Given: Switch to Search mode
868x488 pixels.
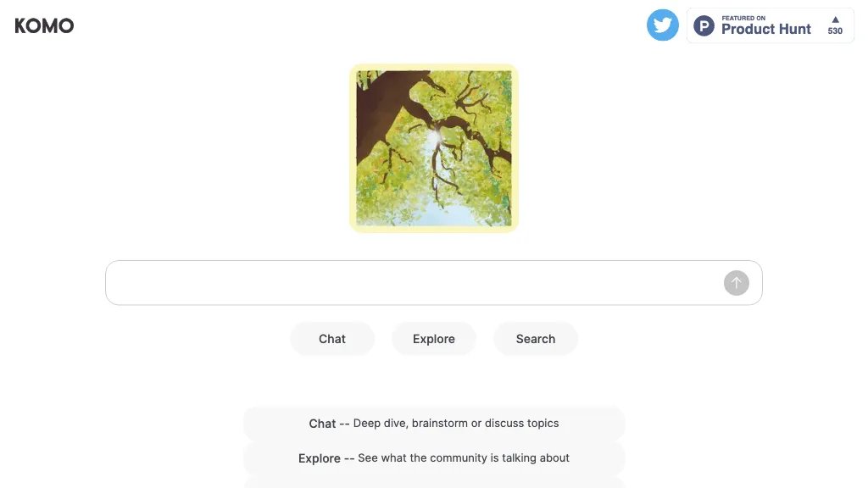Looking at the screenshot, I should [x=536, y=339].
